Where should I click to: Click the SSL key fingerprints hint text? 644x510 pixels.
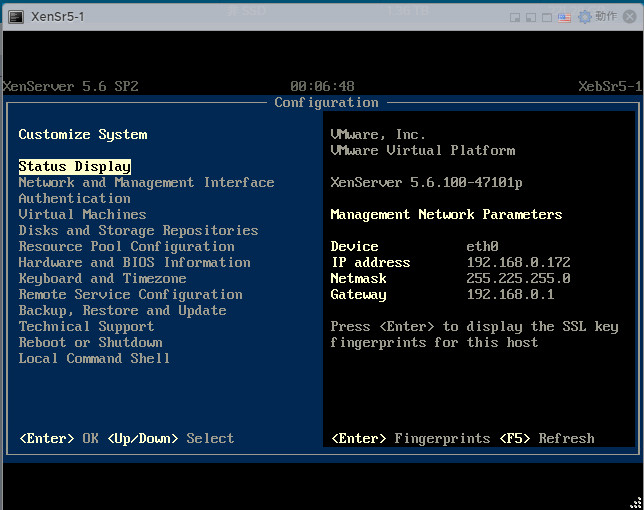(x=474, y=334)
